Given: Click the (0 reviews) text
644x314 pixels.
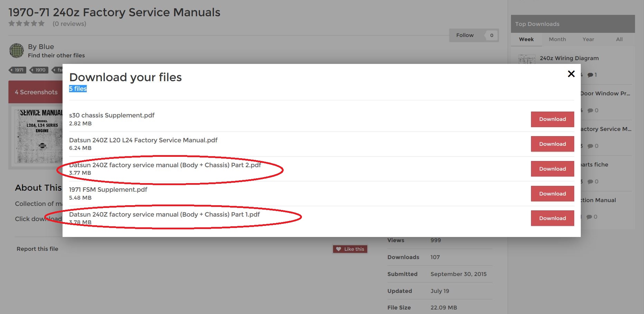Looking at the screenshot, I should pos(69,24).
